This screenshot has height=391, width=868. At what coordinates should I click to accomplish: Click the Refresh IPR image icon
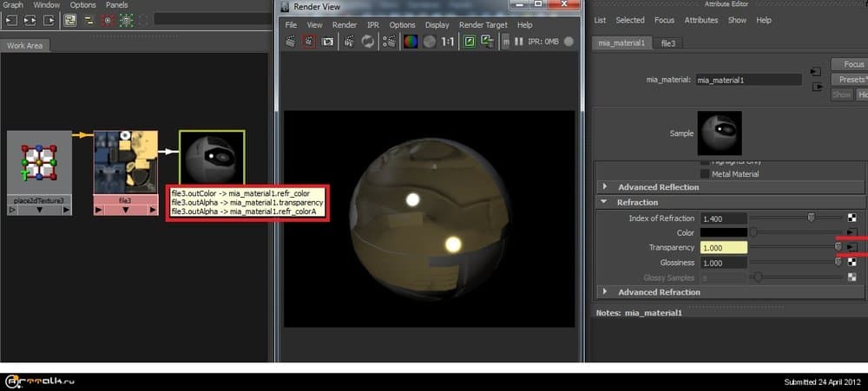(x=368, y=41)
